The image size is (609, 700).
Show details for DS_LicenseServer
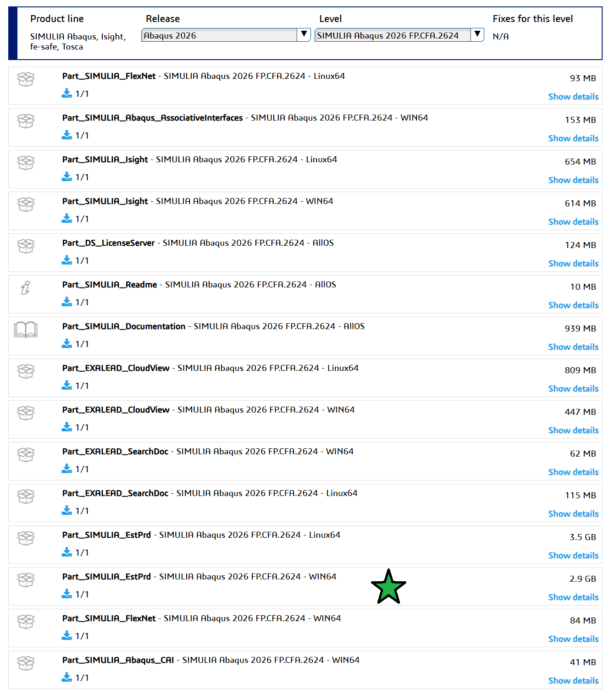click(573, 264)
